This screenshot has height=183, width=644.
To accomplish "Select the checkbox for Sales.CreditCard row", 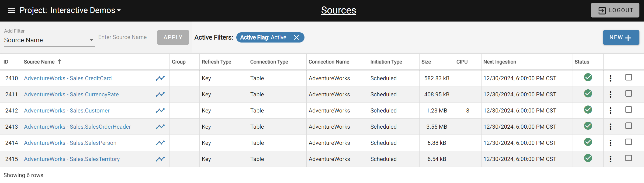I will pos(628,78).
